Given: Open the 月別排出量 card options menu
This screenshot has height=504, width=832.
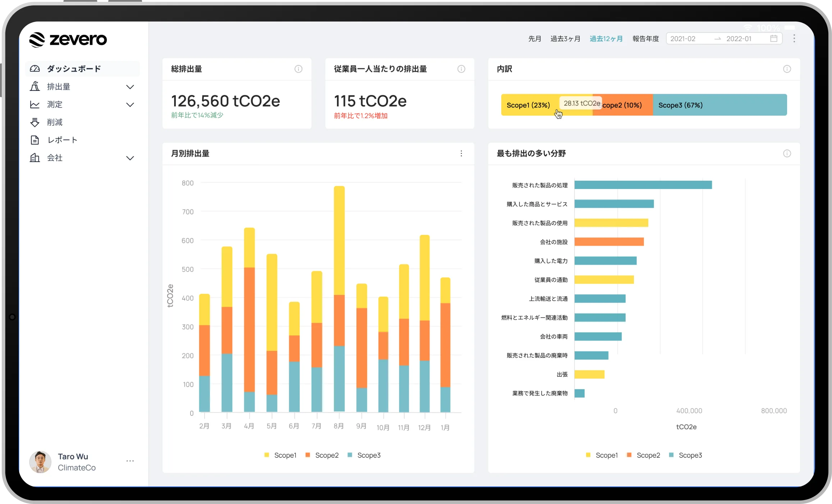Looking at the screenshot, I should point(461,154).
